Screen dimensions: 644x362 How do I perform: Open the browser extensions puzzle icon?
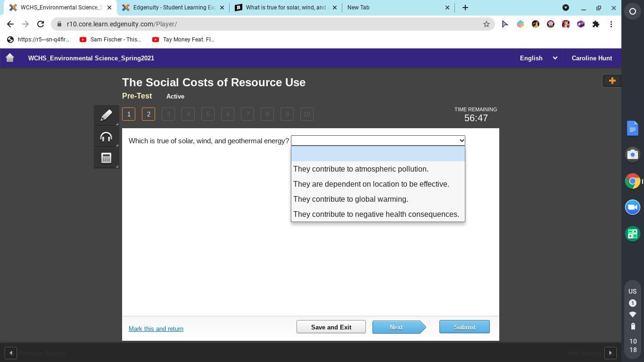click(x=596, y=24)
